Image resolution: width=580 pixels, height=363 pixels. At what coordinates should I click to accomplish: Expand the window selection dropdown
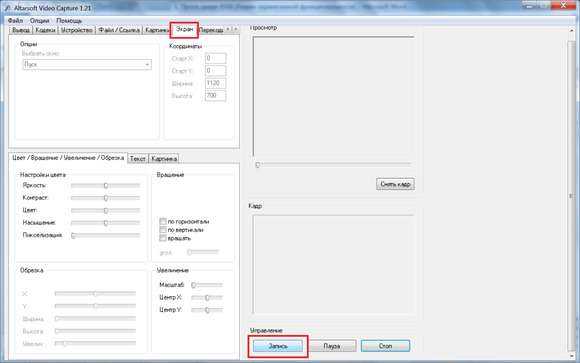(x=147, y=65)
